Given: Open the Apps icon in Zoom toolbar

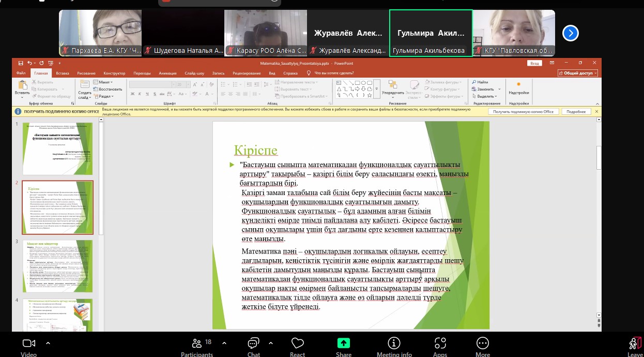Looking at the screenshot, I should pos(440,344).
